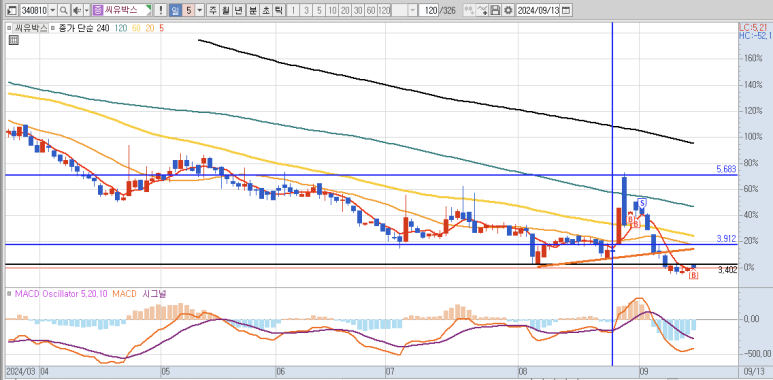Select the 30 interval button

[x=358, y=10]
